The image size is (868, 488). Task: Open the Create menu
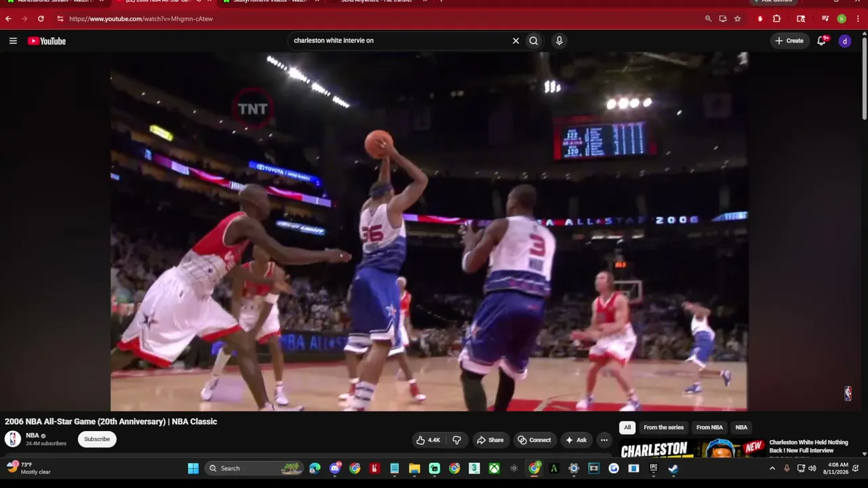pos(789,41)
